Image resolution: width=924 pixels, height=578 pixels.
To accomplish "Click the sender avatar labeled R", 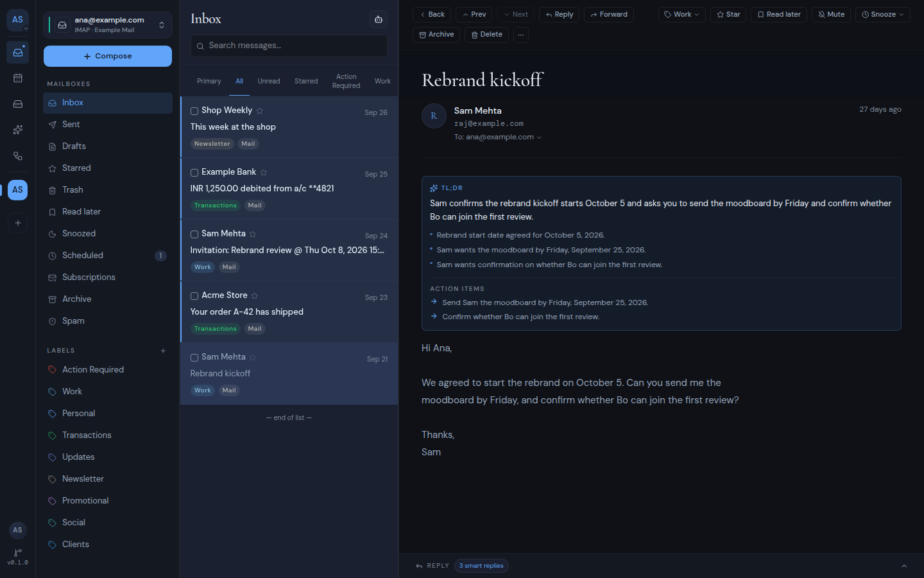I will tap(434, 116).
